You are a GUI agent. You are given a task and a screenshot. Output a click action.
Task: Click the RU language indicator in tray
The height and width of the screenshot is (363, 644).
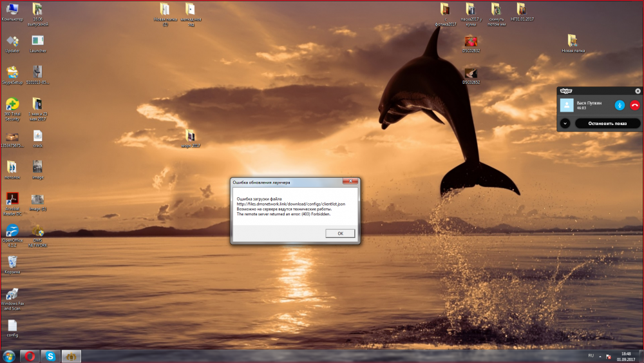[x=591, y=355]
